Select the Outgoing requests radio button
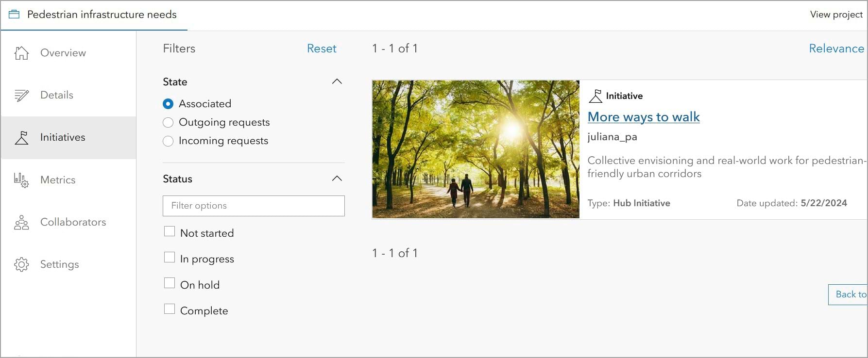 click(168, 123)
